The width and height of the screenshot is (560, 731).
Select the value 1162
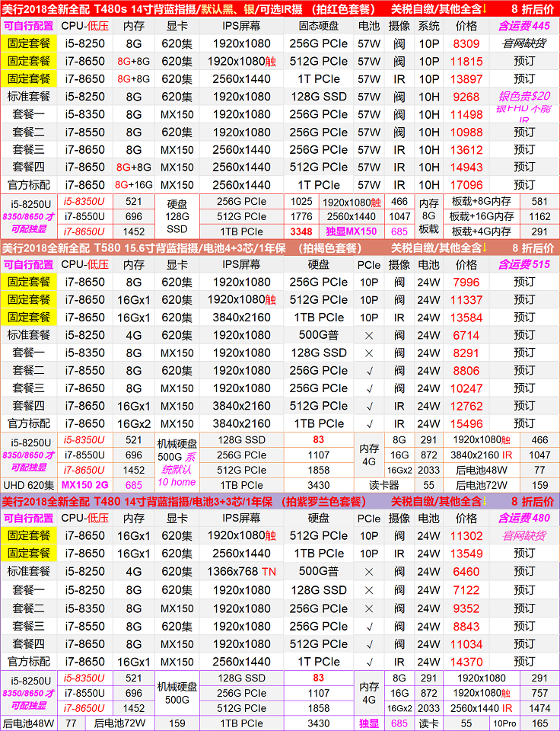click(x=539, y=217)
